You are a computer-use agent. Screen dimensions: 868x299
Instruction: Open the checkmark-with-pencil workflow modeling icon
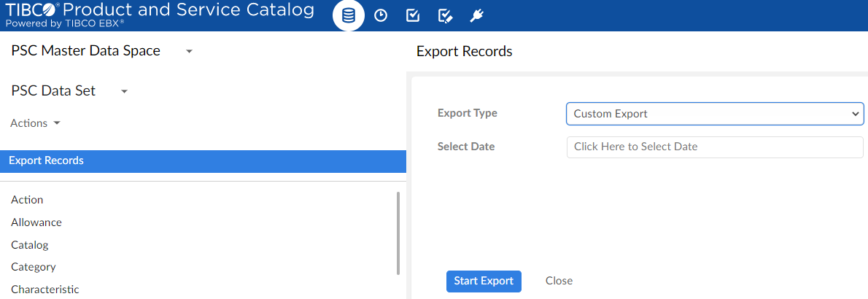[445, 15]
